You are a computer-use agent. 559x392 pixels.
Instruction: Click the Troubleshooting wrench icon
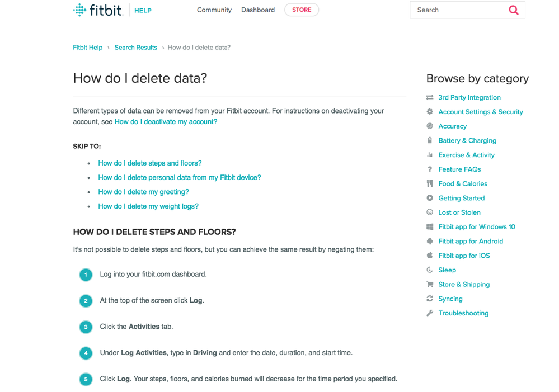[x=430, y=313]
